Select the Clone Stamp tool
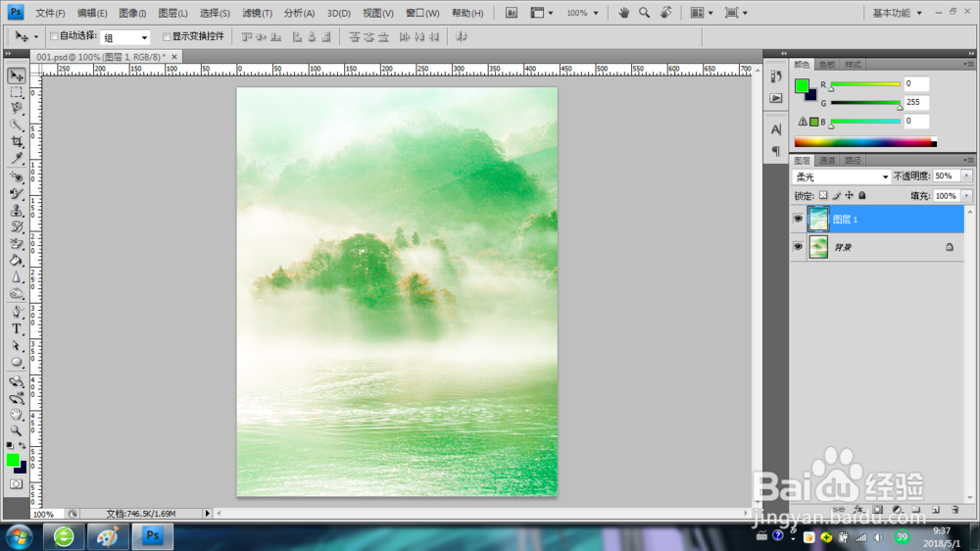This screenshot has width=980, height=551. point(17,211)
